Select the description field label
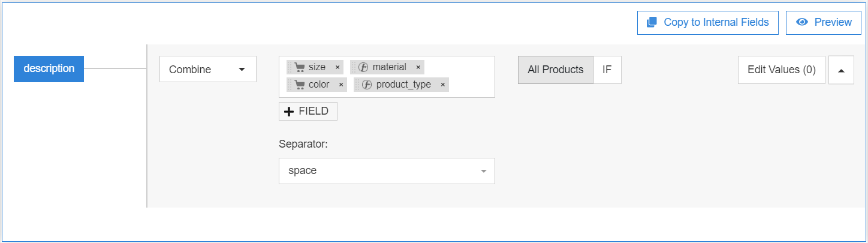 (49, 68)
